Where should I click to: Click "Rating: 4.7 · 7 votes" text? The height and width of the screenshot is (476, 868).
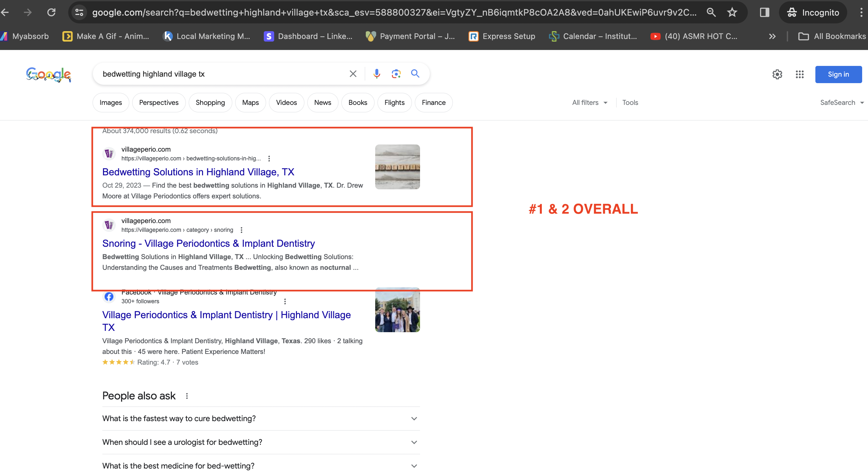click(168, 362)
